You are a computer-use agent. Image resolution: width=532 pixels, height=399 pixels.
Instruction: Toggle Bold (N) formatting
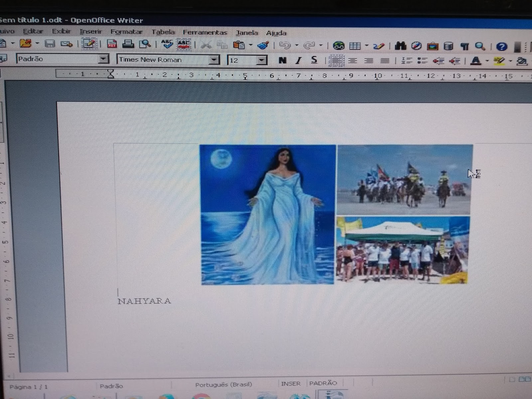[x=283, y=60]
